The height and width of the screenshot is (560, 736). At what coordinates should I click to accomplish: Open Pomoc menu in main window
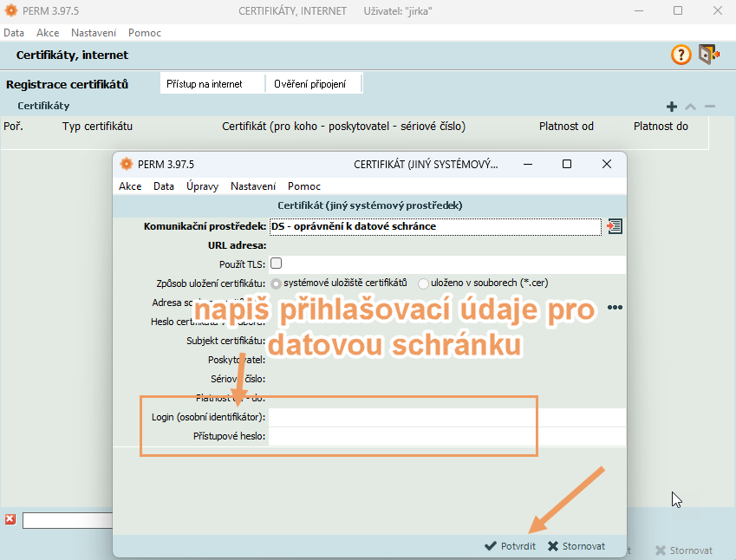(145, 33)
